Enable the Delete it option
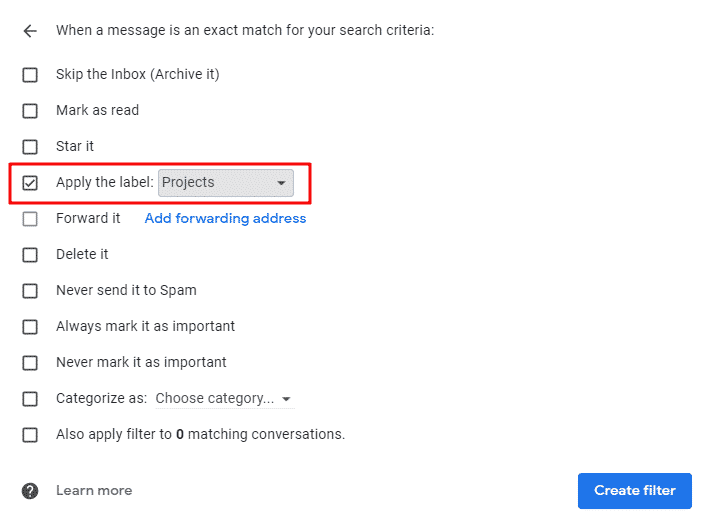708x525 pixels. 30,255
